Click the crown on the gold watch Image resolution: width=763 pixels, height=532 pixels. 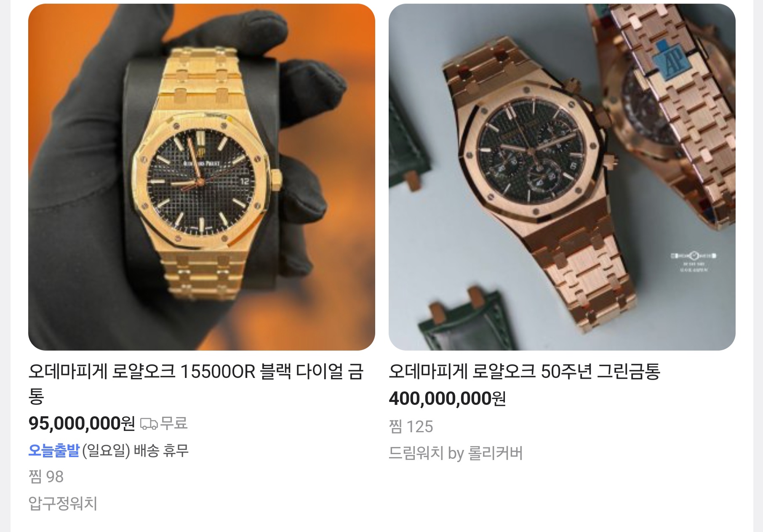click(275, 181)
